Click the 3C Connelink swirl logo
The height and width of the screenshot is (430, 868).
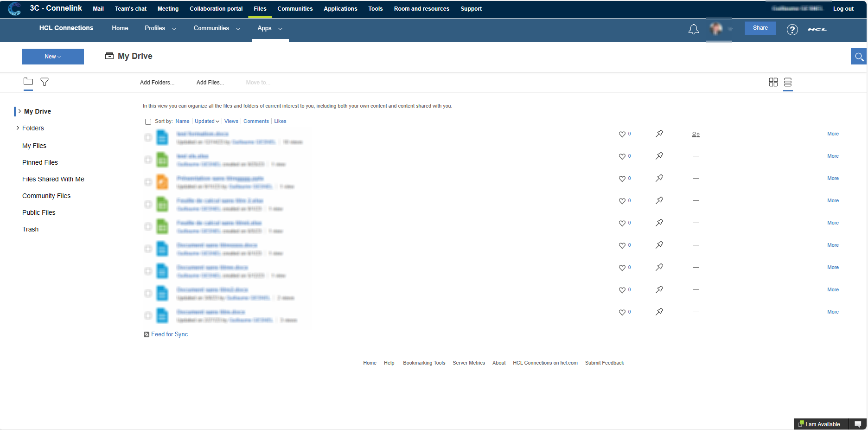point(14,8)
